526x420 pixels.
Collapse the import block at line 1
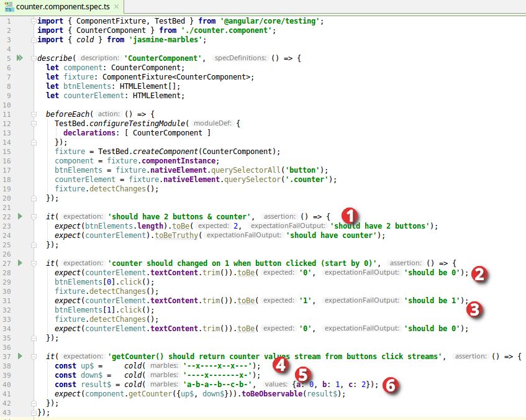[34, 21]
